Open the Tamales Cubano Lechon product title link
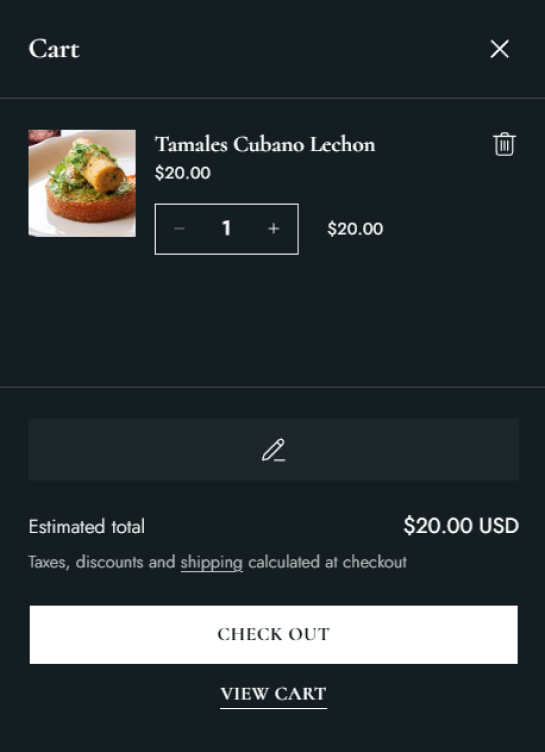 (265, 144)
